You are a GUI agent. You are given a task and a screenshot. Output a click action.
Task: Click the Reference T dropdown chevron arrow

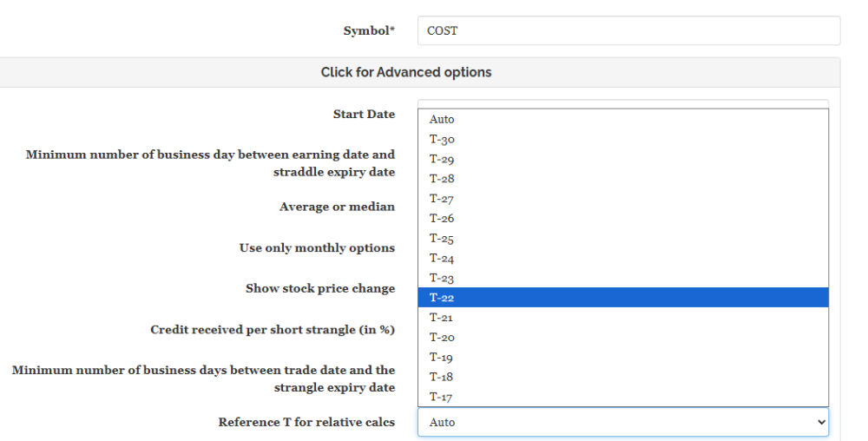821,422
